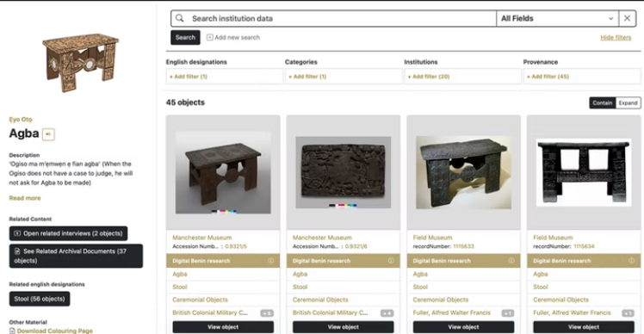
Task: Click Hide filters link
Action: tap(616, 38)
